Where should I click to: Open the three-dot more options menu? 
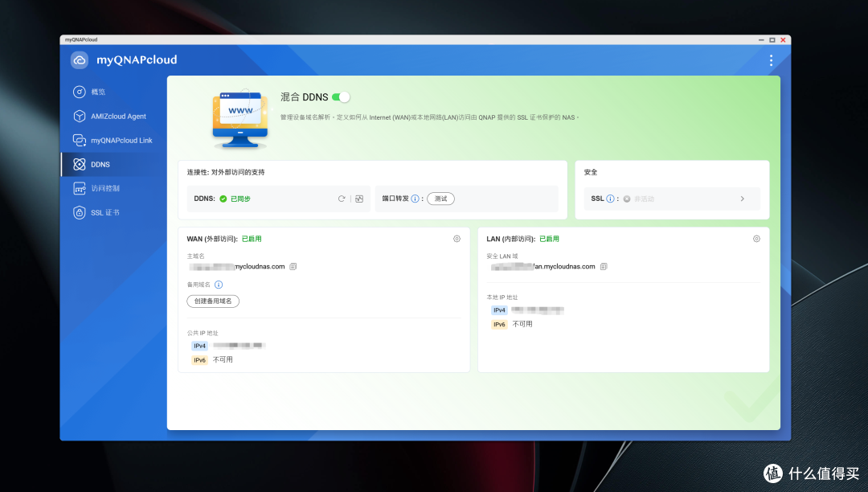(771, 60)
